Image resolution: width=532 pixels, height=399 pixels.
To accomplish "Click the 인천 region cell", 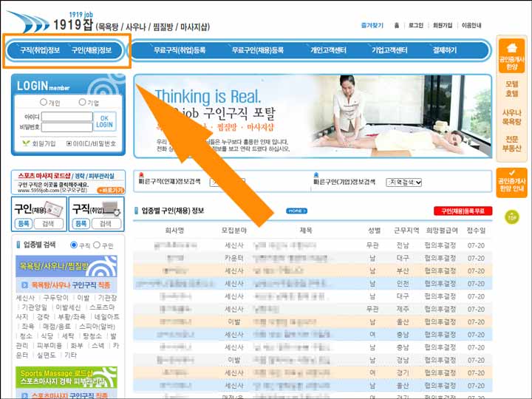I will coord(403,284).
